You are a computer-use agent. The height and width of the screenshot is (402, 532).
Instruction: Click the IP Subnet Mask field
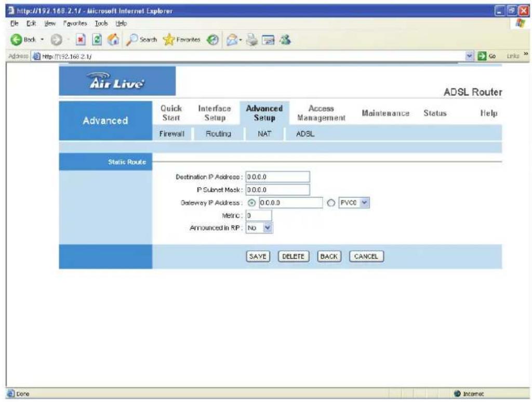coord(277,190)
